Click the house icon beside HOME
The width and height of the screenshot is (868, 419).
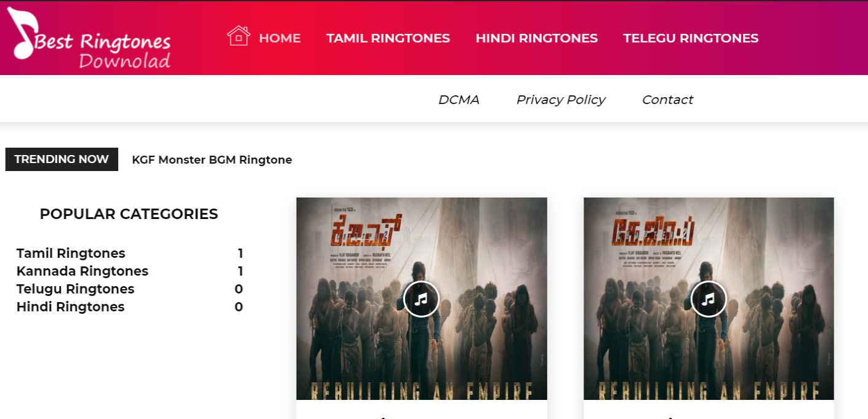point(238,36)
